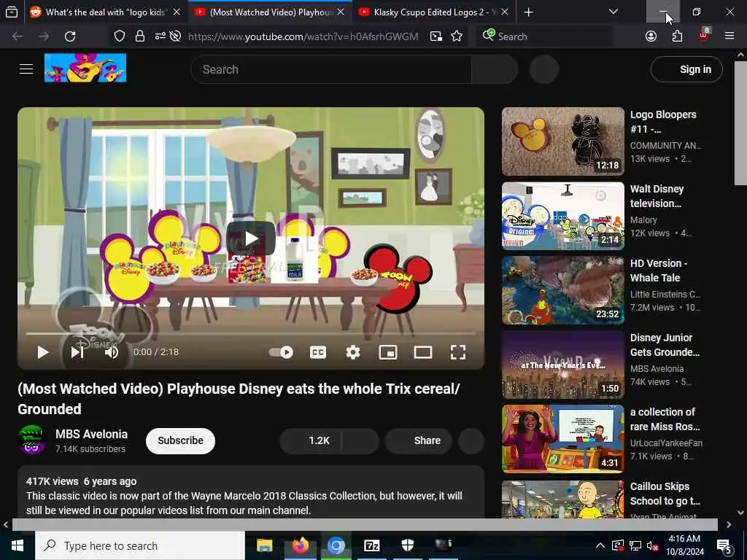The height and width of the screenshot is (560, 747).
Task: Open File Explorer from the taskbar
Action: tap(264, 545)
